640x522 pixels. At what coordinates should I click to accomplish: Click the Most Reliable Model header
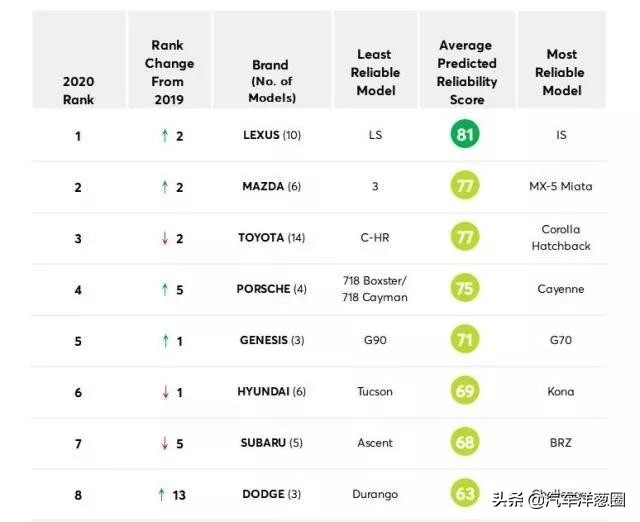pyautogui.click(x=561, y=72)
